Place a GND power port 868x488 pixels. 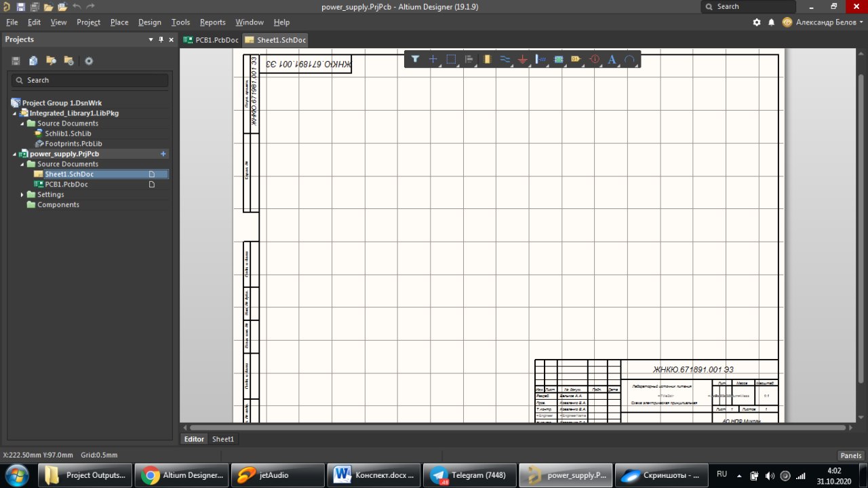(x=522, y=59)
